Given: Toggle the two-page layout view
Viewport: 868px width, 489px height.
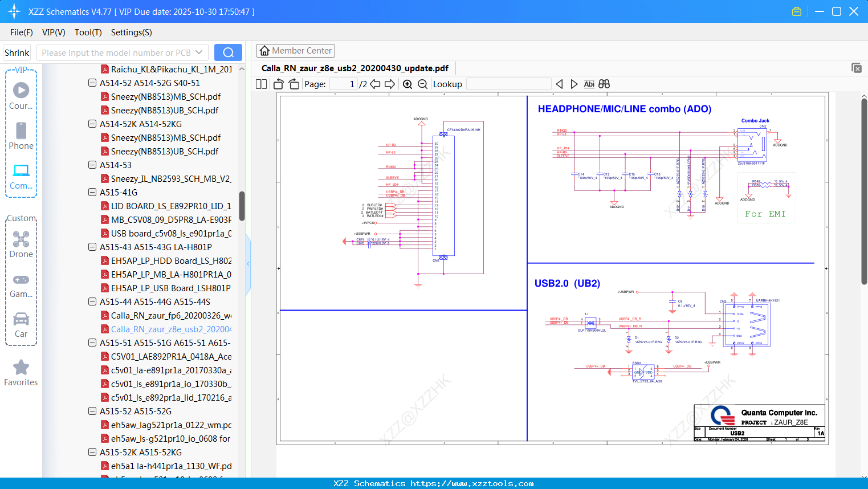Looking at the screenshot, I should [x=262, y=84].
